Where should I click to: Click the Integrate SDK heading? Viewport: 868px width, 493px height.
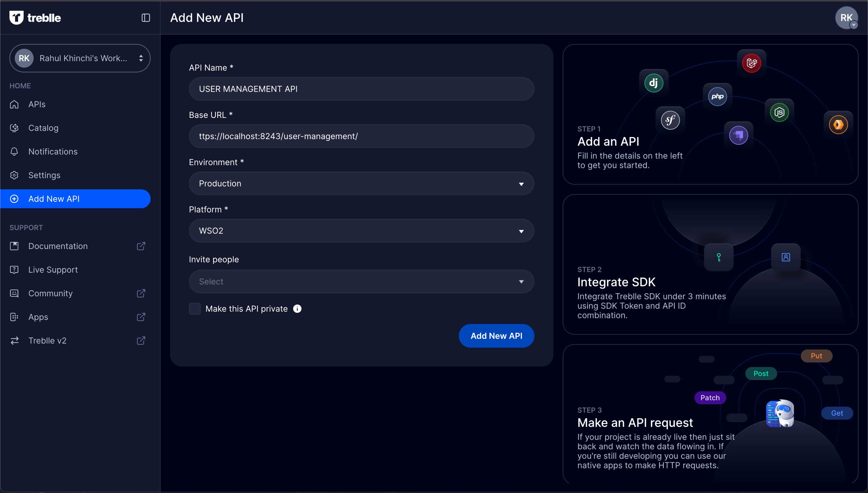click(616, 282)
